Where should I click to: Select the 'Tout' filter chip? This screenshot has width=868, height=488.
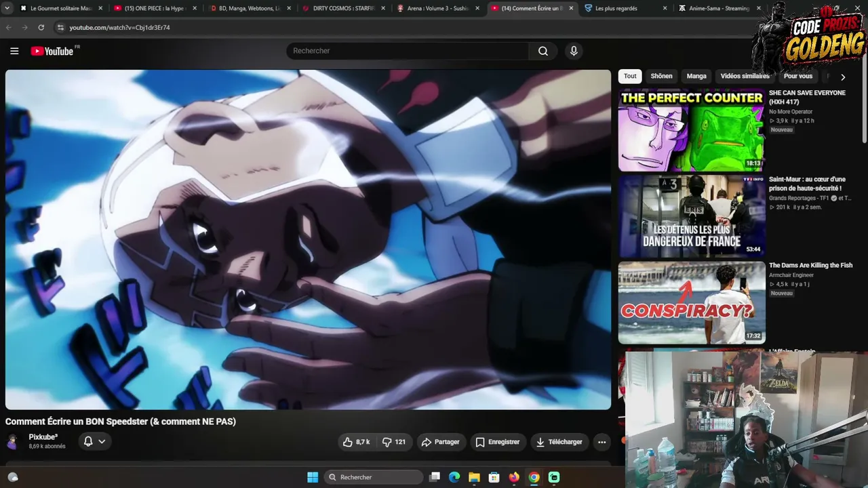coord(630,76)
